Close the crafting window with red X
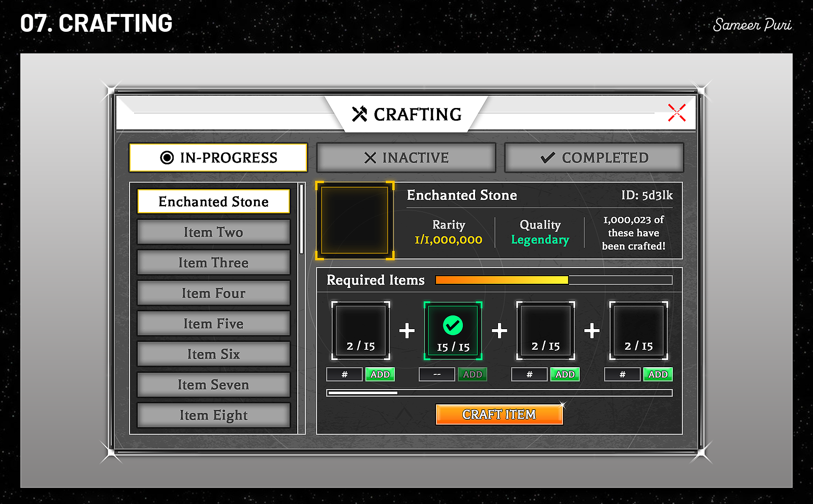813x504 pixels. pyautogui.click(x=676, y=113)
